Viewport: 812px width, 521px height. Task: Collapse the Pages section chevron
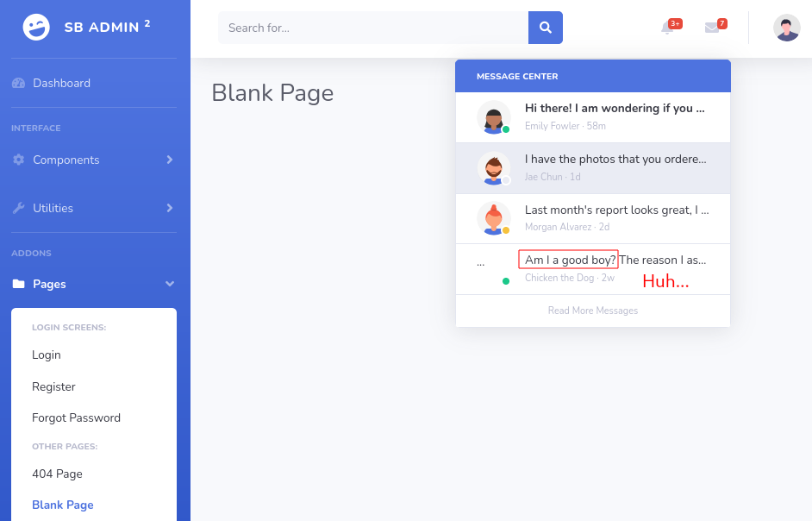(x=169, y=284)
